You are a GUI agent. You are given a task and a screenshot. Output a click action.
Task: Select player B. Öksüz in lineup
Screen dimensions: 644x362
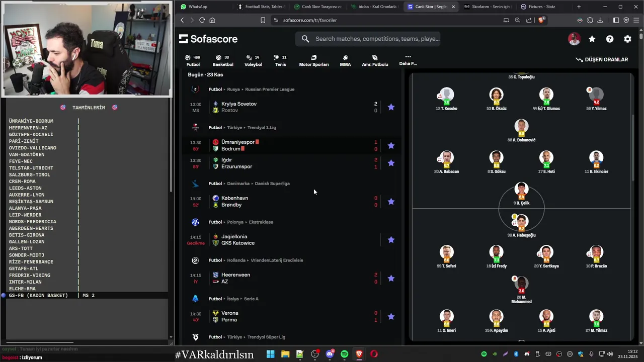tap(496, 99)
